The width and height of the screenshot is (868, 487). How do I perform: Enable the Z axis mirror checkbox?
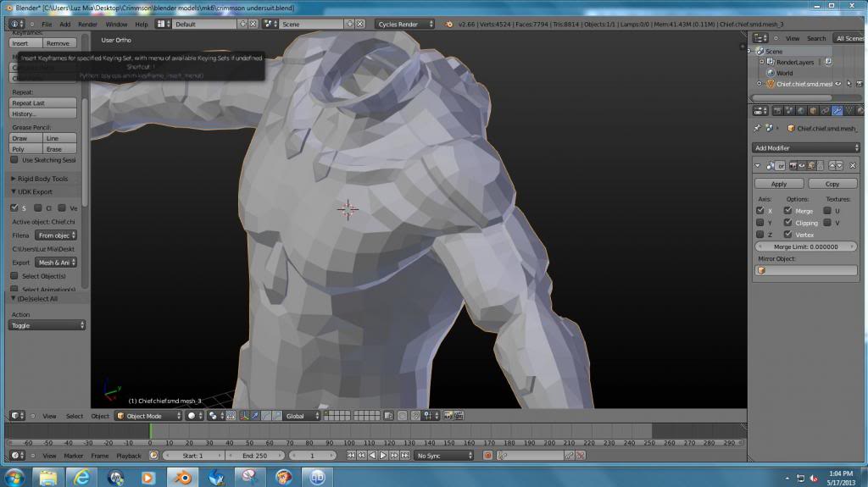pyautogui.click(x=760, y=235)
